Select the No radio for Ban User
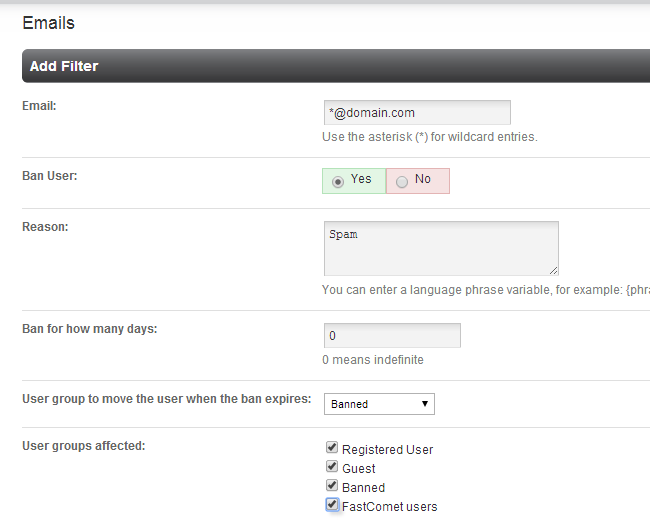This screenshot has height=524, width=650. click(x=402, y=182)
